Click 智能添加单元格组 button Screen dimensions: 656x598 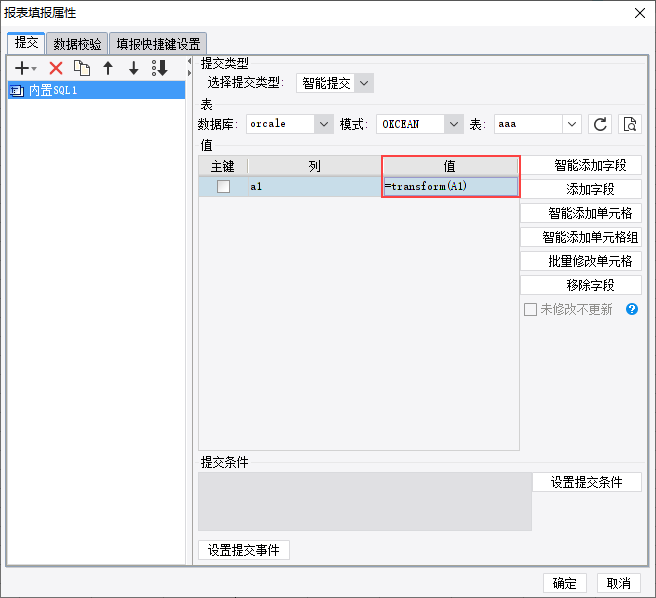point(581,237)
